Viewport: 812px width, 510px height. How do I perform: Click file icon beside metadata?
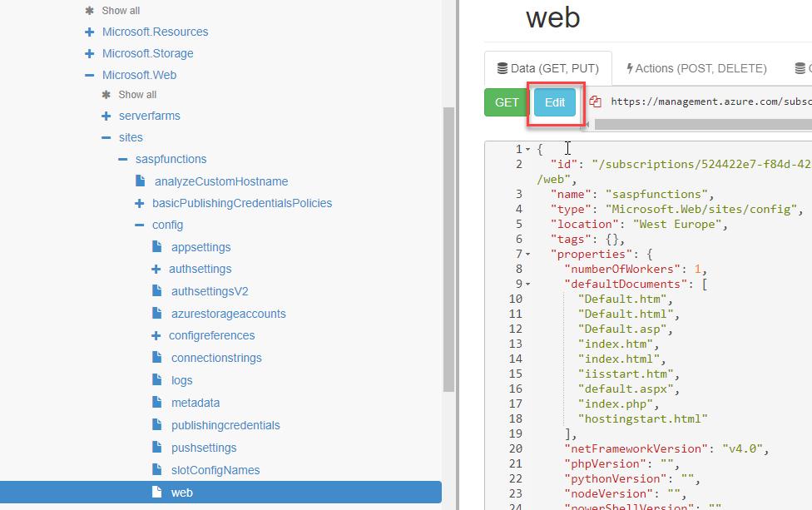pyautogui.click(x=156, y=402)
